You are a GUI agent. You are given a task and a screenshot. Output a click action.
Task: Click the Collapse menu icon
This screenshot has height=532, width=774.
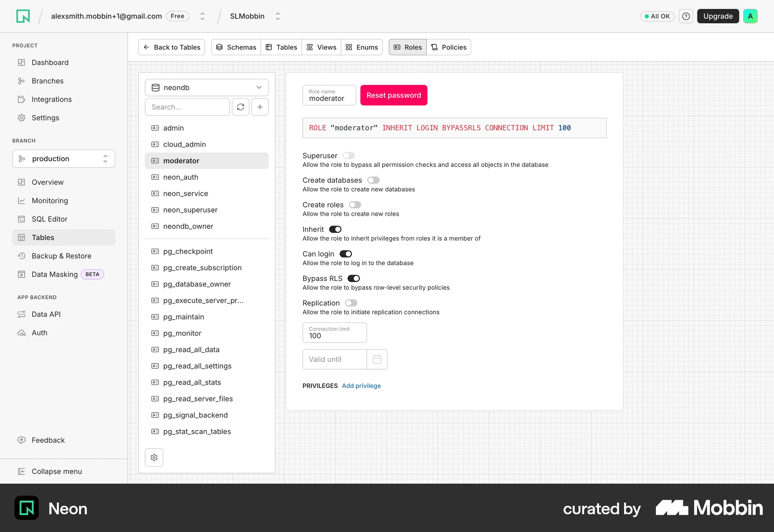pyautogui.click(x=21, y=472)
